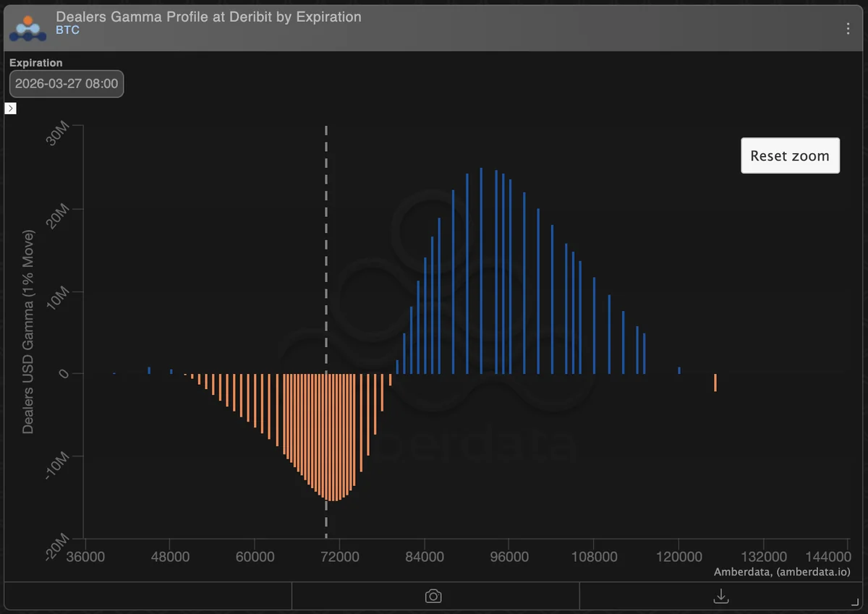The height and width of the screenshot is (614, 868).
Task: Click the camera snapshot icon below the chart
Action: pyautogui.click(x=433, y=595)
